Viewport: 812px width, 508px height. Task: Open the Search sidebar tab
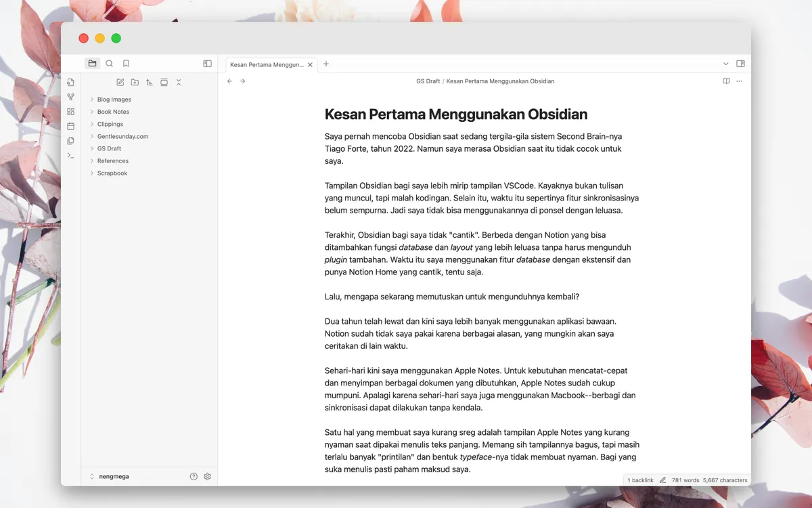(x=110, y=64)
